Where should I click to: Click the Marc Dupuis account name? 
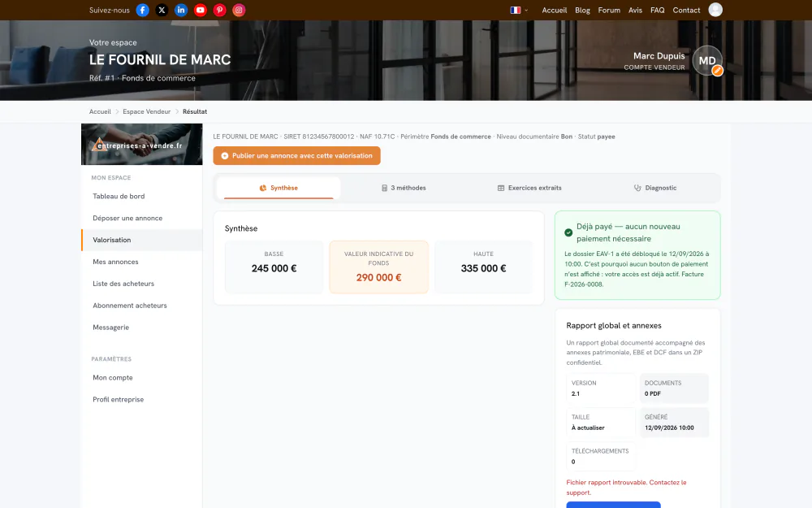659,56
